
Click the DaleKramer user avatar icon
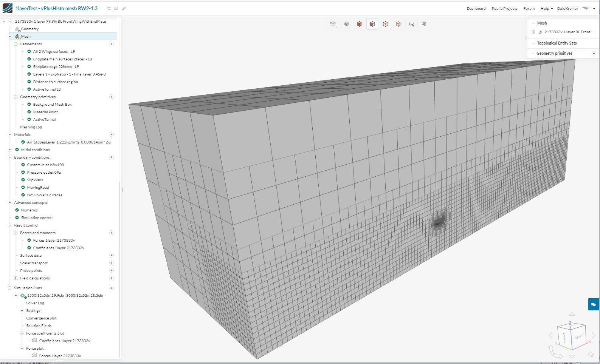pyautogui.click(x=586, y=8)
